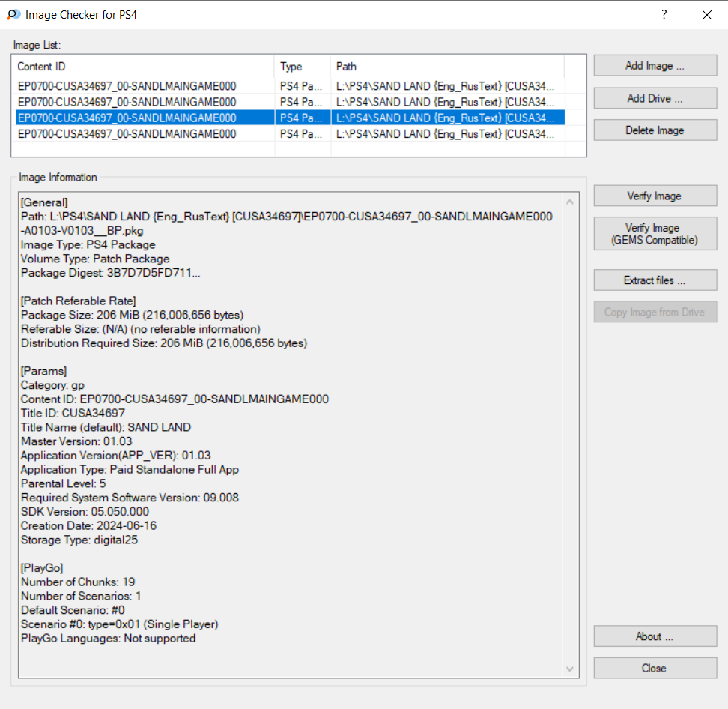Open the About dialog

[x=655, y=636]
